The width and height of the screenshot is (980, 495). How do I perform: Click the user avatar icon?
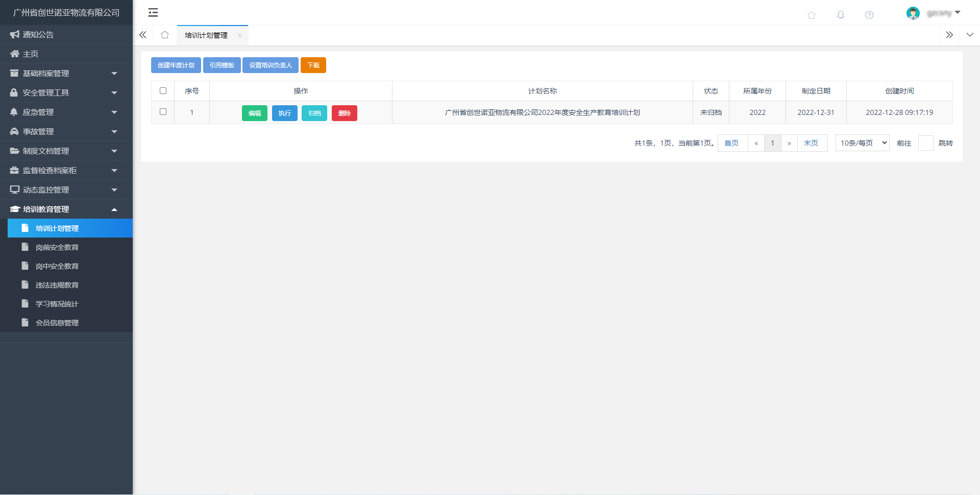[913, 13]
